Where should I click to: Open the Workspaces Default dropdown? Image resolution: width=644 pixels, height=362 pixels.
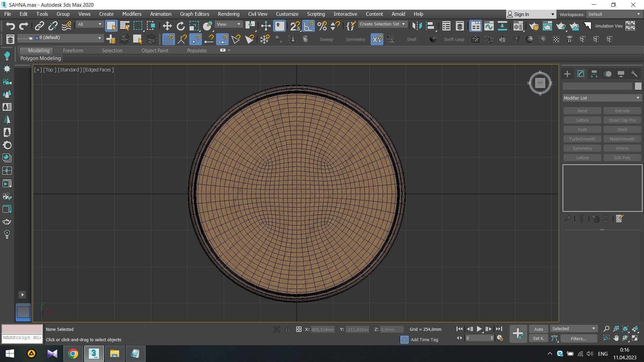pos(614,14)
